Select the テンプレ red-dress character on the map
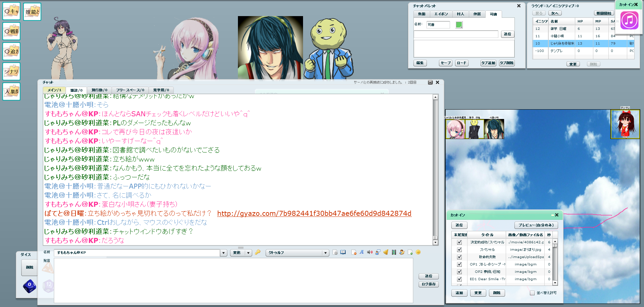Viewport: 644px width, 307px height. click(x=625, y=124)
